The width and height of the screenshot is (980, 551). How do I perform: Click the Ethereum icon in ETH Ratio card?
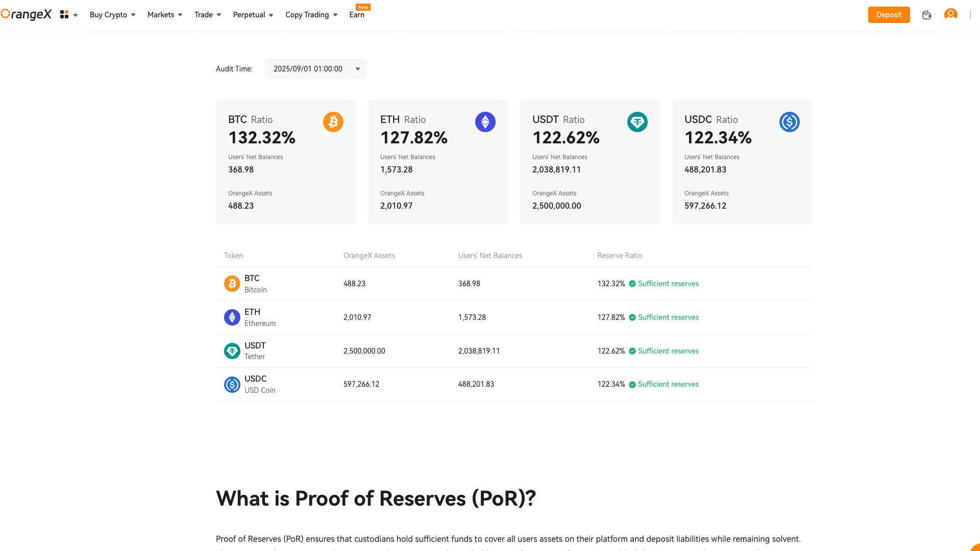point(485,122)
